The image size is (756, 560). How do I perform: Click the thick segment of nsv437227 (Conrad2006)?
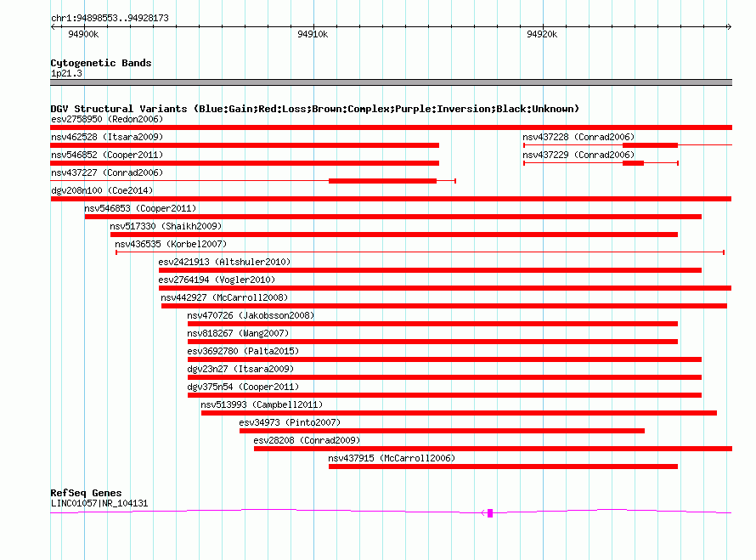[x=382, y=181]
